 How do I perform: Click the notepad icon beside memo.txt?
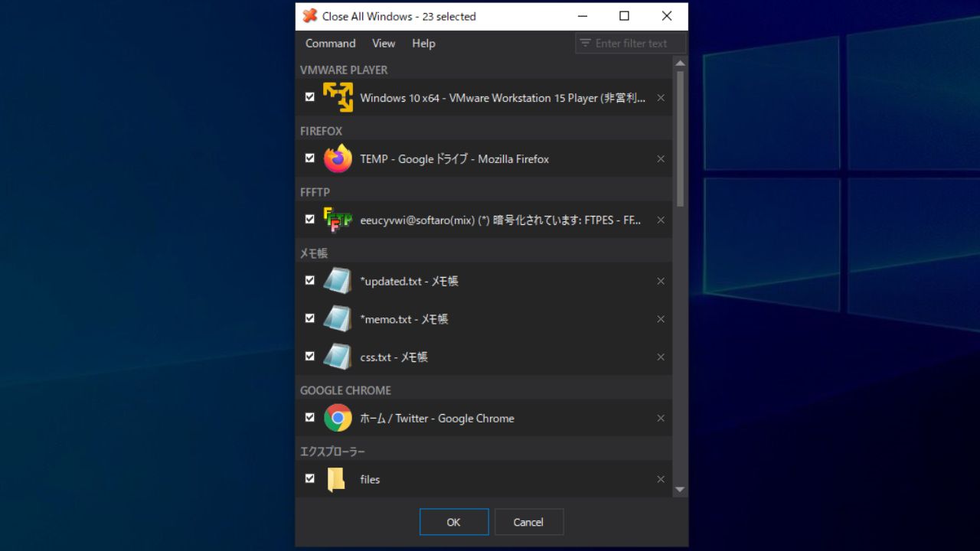[x=338, y=319]
